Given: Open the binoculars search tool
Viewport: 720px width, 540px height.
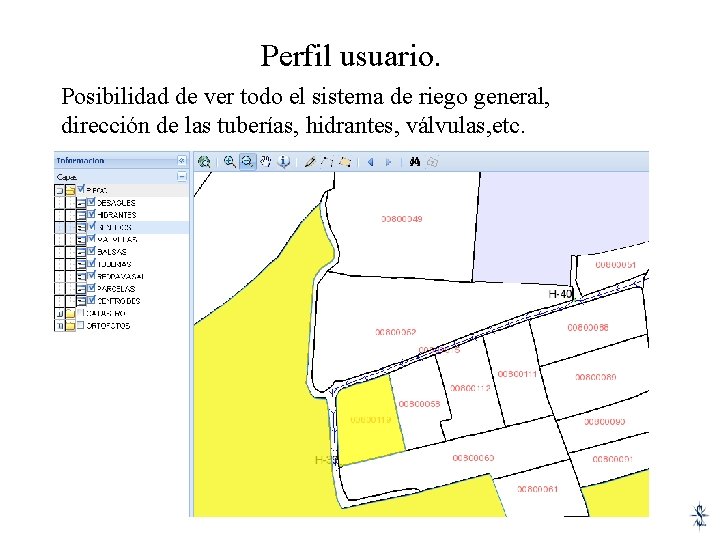Looking at the screenshot, I should click(x=415, y=162).
